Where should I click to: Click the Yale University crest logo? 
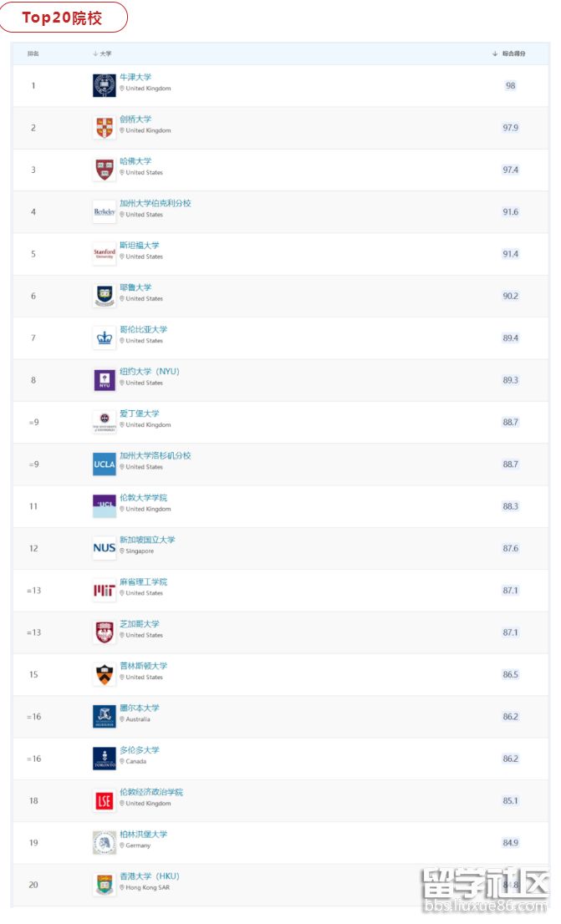tap(105, 296)
